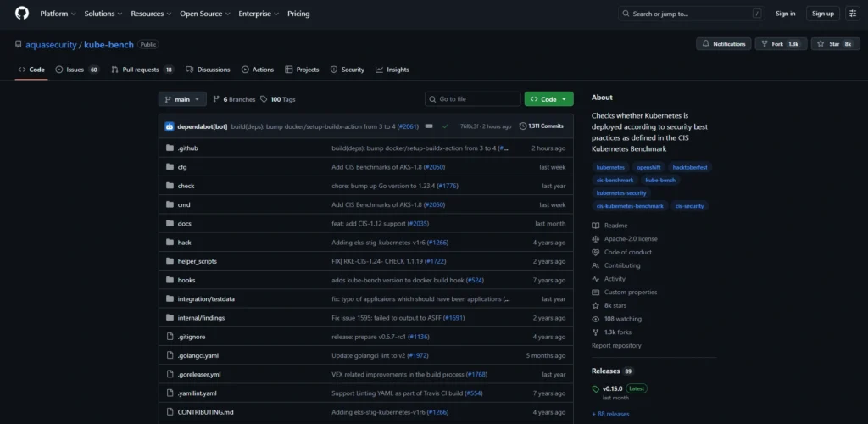The image size is (868, 424).
Task: Click the Go to file search field
Action: [473, 99]
